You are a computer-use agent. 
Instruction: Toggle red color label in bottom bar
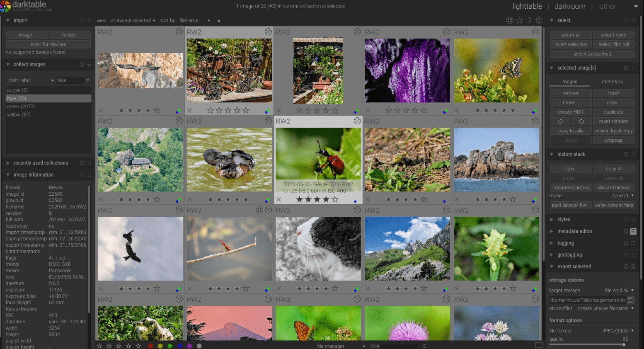tap(150, 346)
